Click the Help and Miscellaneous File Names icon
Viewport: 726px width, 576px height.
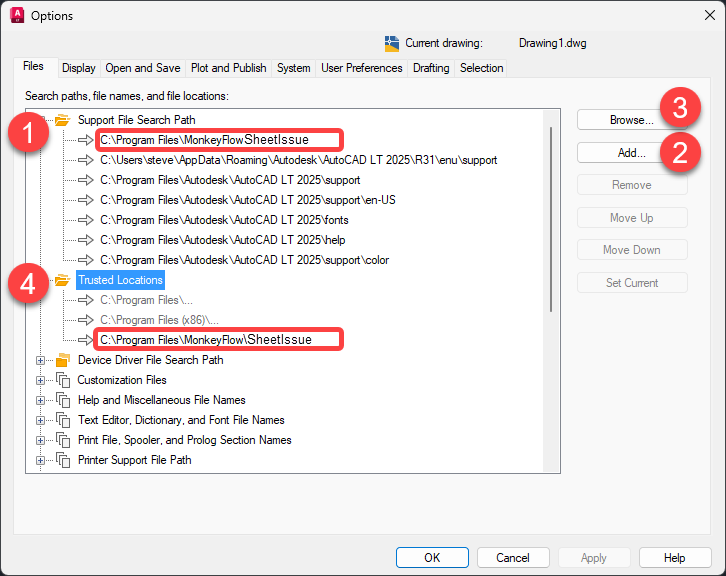(x=63, y=400)
